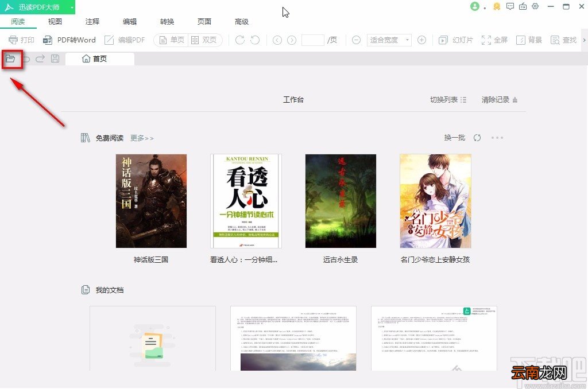Open the 名门少爷恋上安静女孩 book cover

tap(435, 201)
